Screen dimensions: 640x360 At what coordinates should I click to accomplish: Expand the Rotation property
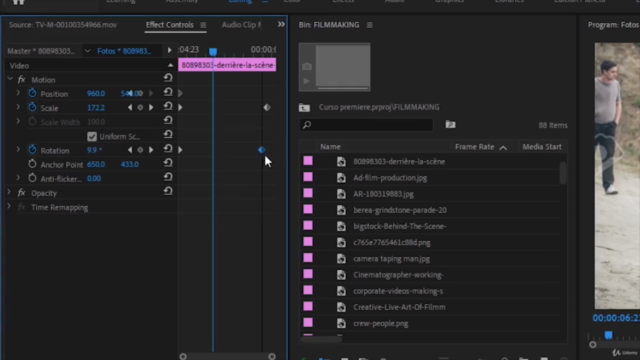tap(18, 150)
